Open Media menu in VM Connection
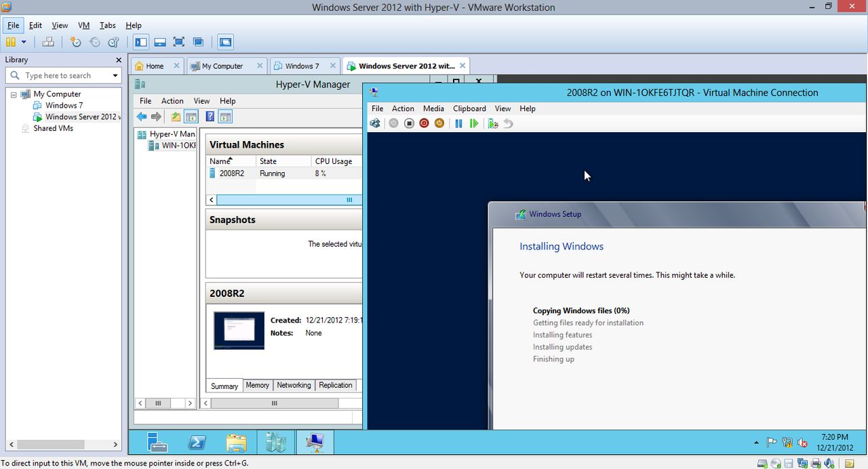The width and height of the screenshot is (868, 469). click(433, 108)
